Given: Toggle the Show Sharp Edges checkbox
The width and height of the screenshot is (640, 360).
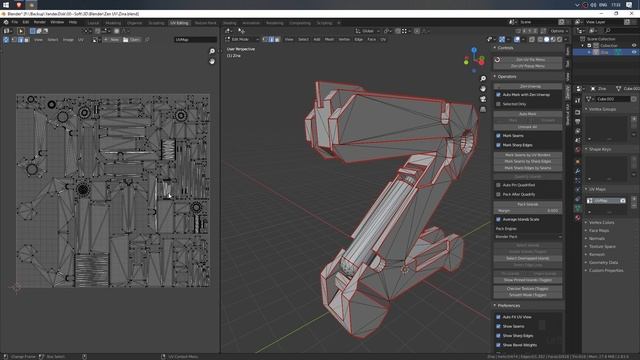Looking at the screenshot, I should click(498, 336).
